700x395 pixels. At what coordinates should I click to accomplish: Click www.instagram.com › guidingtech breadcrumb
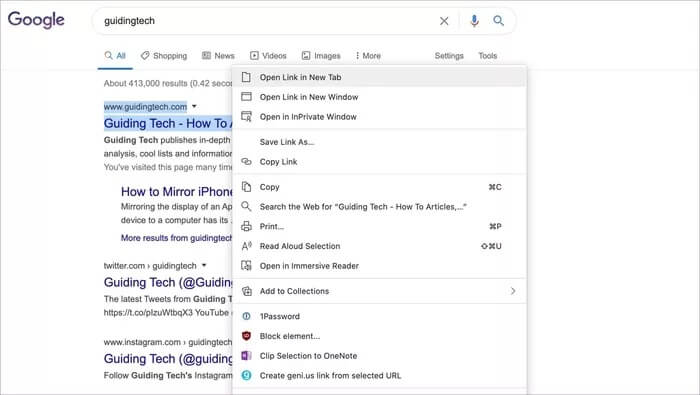pos(167,342)
